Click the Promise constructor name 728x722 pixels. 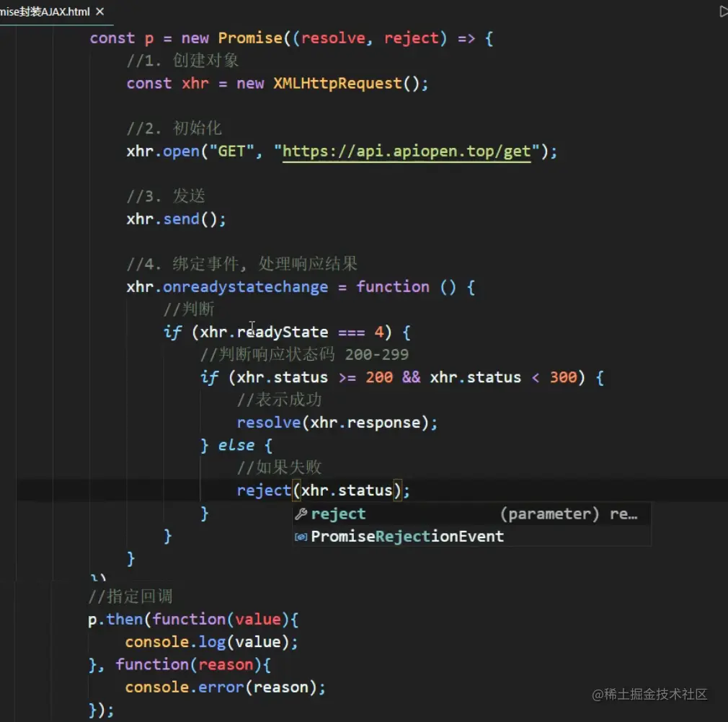(x=250, y=38)
